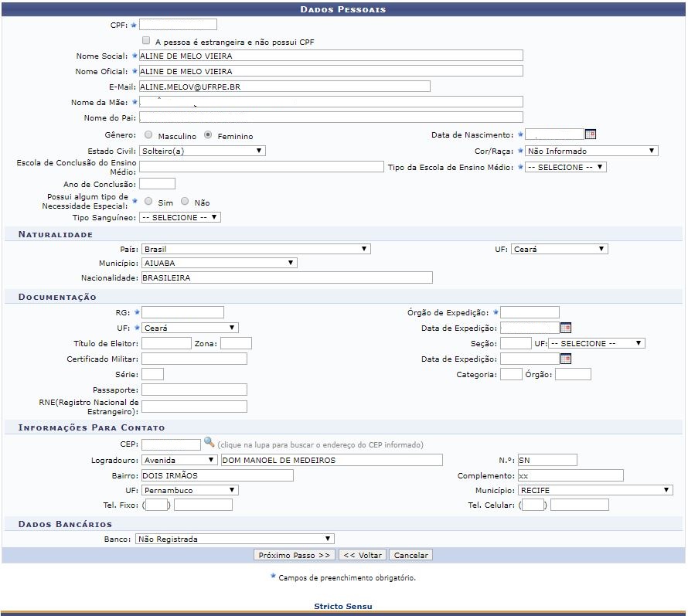Click the Nacionalidade field
This screenshot has height=616, width=688.
[287, 277]
